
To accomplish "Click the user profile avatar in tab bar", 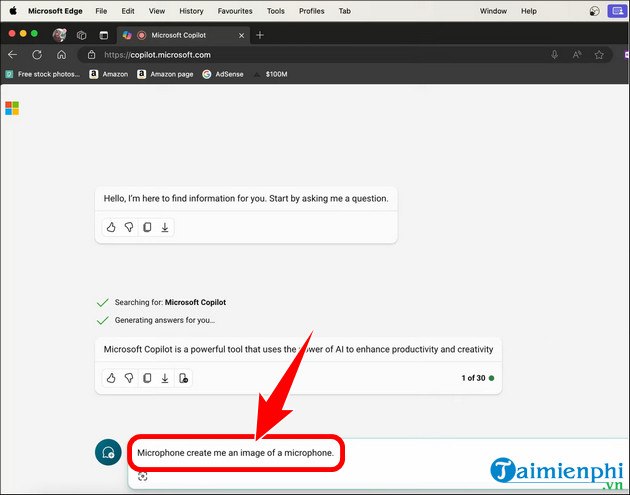I will (59, 35).
